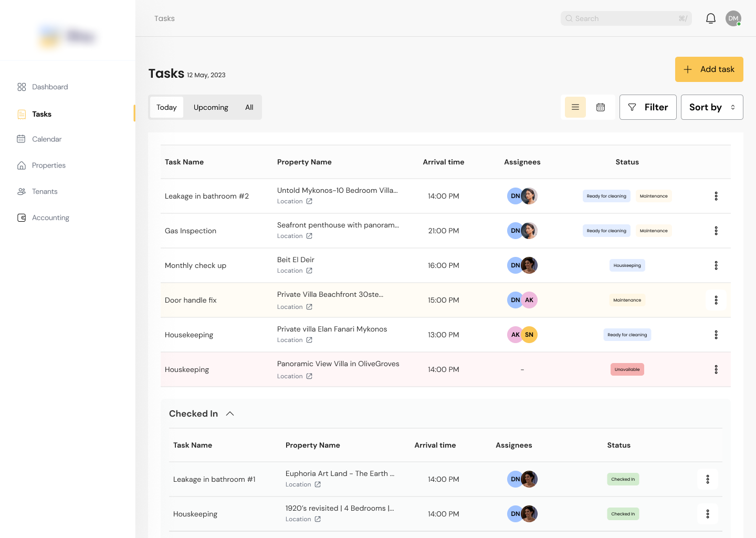The width and height of the screenshot is (756, 538).
Task: Open location link icon for Beit El Deir
Action: click(309, 271)
